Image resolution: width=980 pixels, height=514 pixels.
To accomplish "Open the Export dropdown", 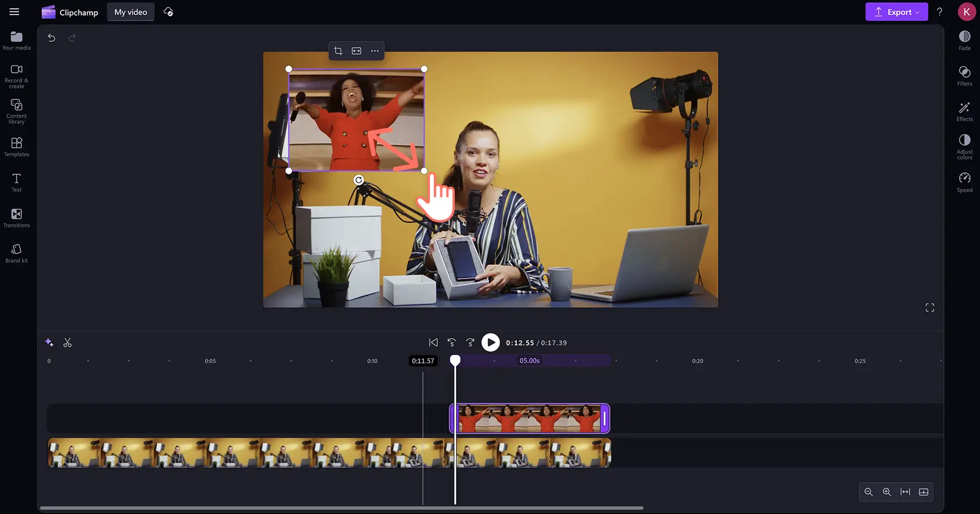I will point(896,12).
